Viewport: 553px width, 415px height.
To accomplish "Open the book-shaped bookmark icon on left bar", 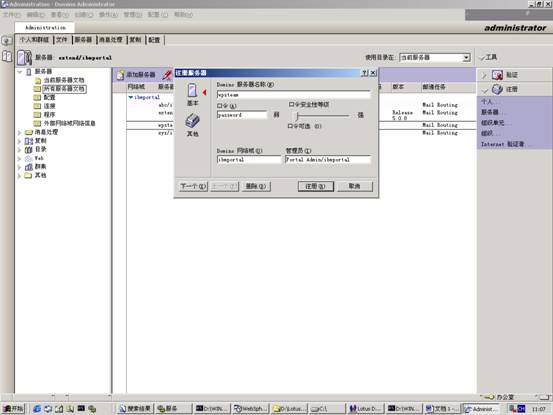I will click(7, 56).
